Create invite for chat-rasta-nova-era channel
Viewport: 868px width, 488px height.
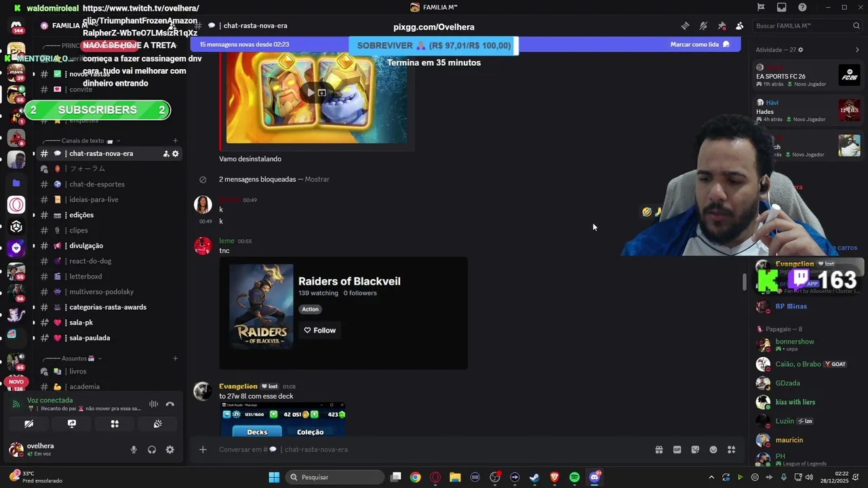165,154
